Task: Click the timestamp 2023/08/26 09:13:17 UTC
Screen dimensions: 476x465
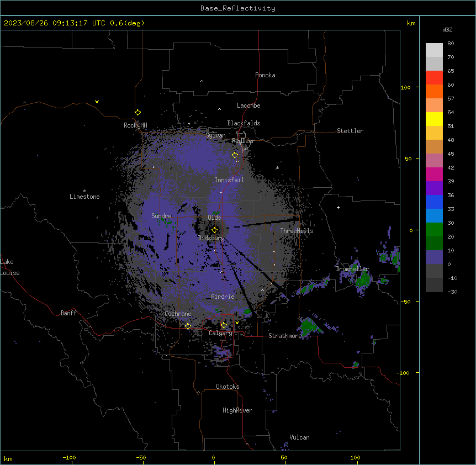Action: pos(55,23)
